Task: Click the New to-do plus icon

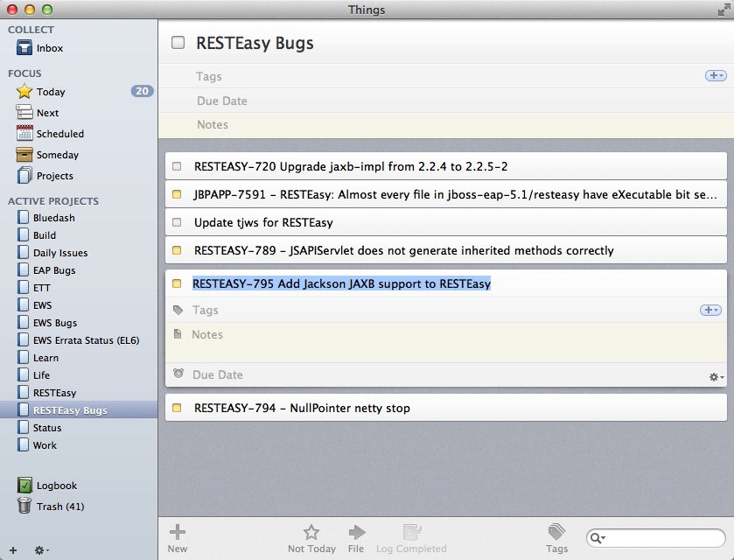Action: (178, 532)
